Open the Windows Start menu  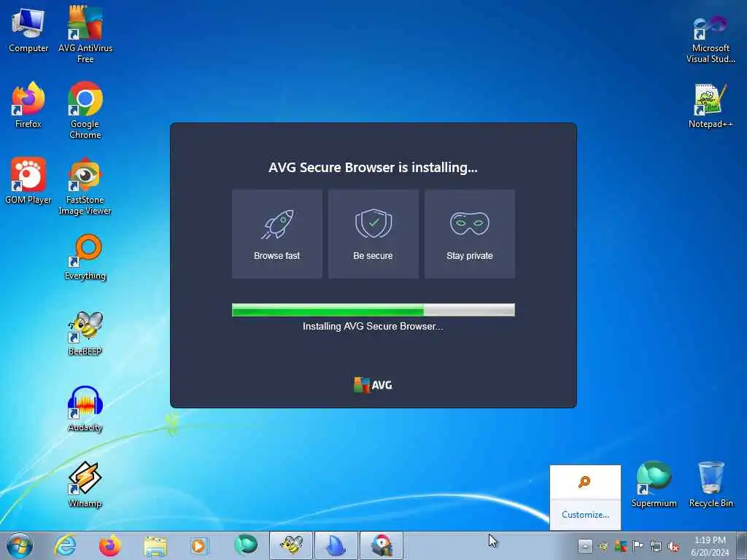click(x=20, y=545)
